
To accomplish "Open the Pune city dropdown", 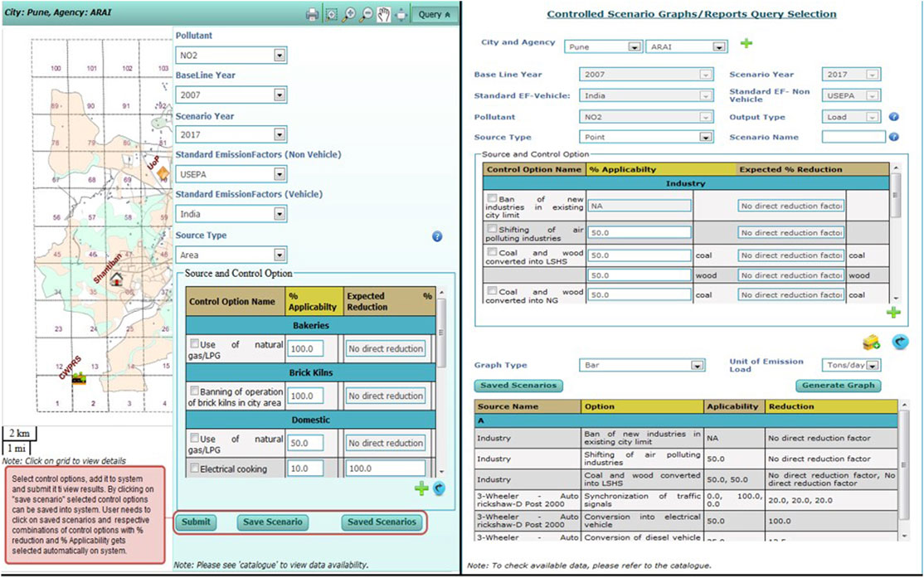I will (x=604, y=46).
